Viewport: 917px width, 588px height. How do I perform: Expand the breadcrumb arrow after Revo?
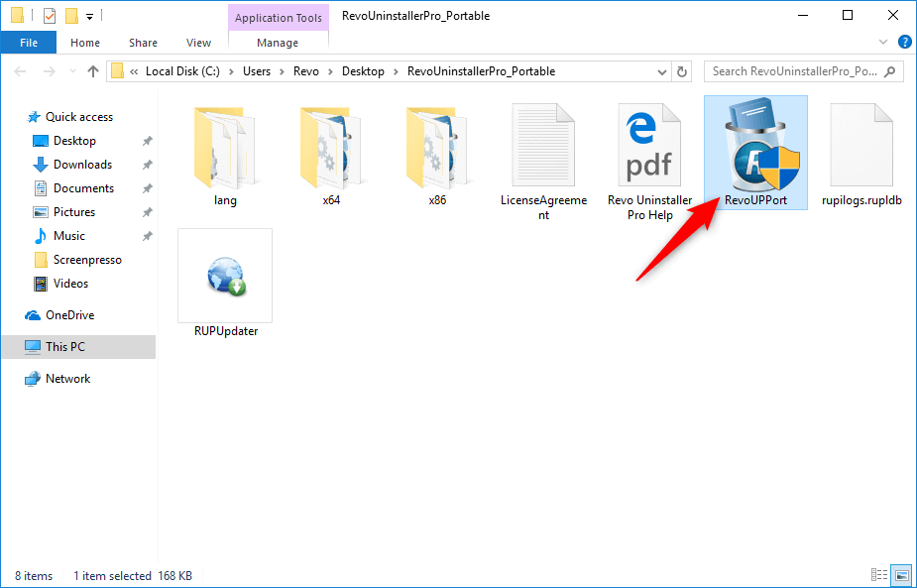pos(330,72)
